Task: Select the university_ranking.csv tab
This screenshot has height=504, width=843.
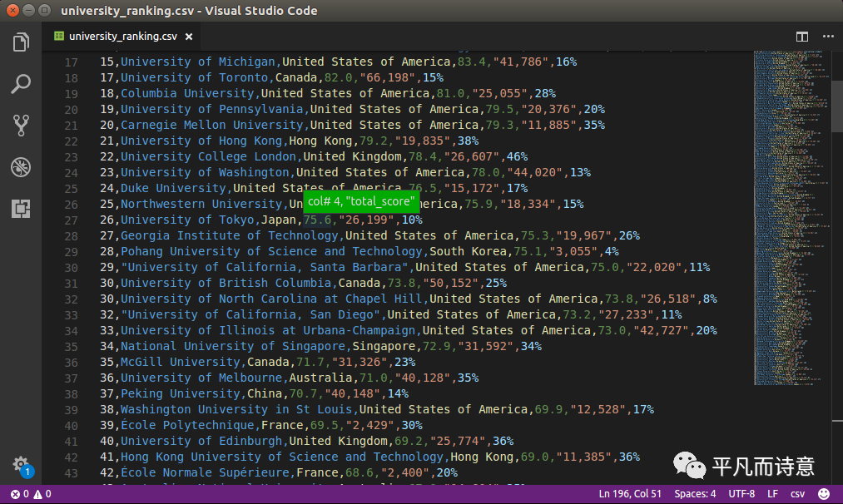Action: coord(121,37)
